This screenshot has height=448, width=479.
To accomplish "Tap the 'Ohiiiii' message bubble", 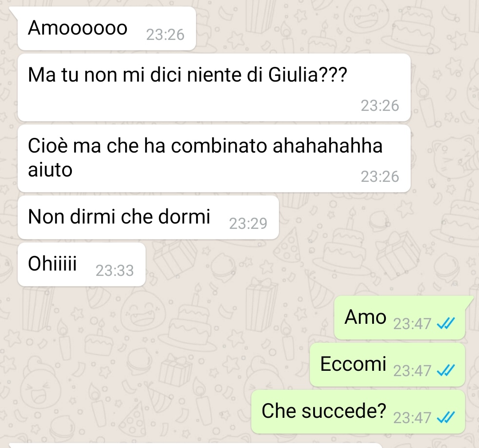I will pos(82,264).
